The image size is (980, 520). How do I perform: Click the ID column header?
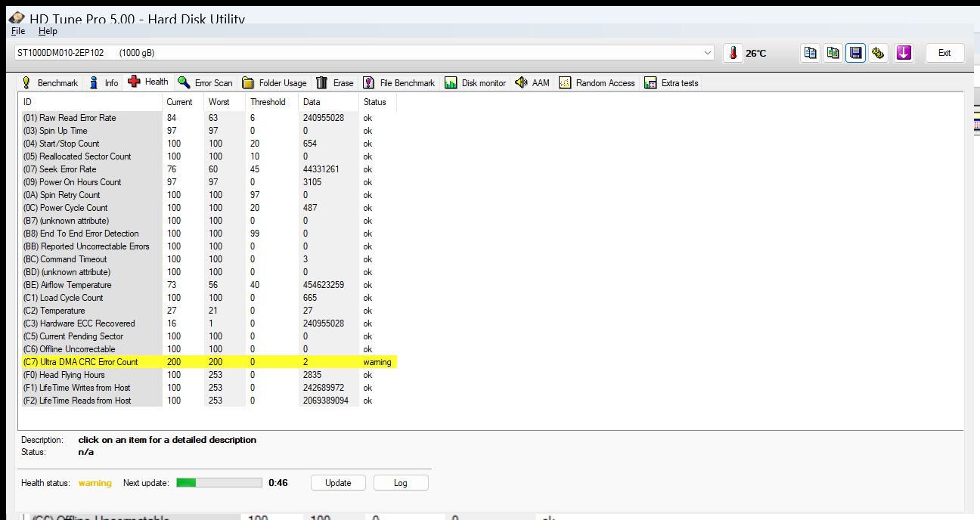[91, 102]
